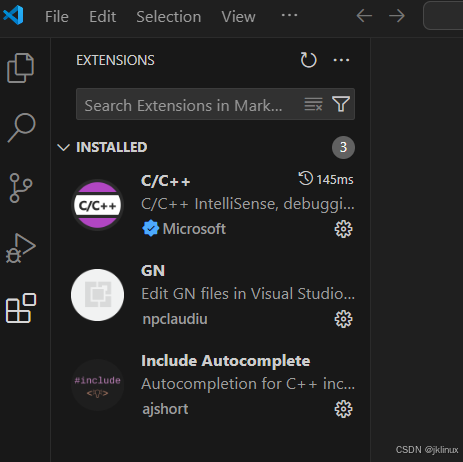The height and width of the screenshot is (462, 463).
Task: Focus the Search Extensions input field
Action: point(215,104)
